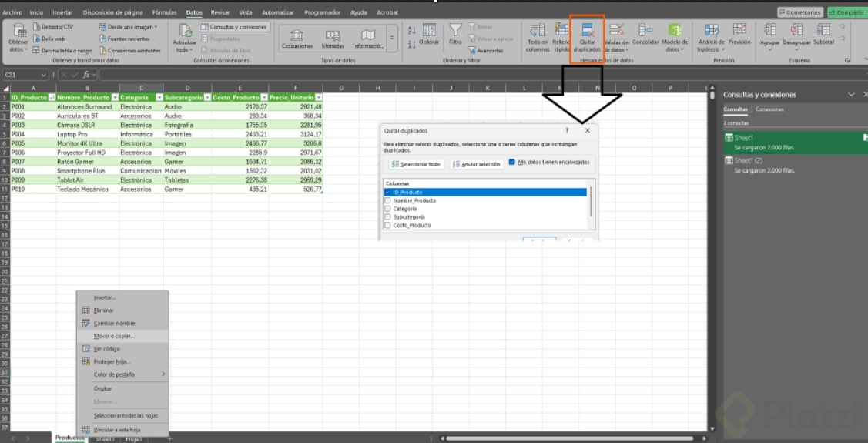Select the Sheet1 (2) query
The image size is (868, 443).
point(795,164)
